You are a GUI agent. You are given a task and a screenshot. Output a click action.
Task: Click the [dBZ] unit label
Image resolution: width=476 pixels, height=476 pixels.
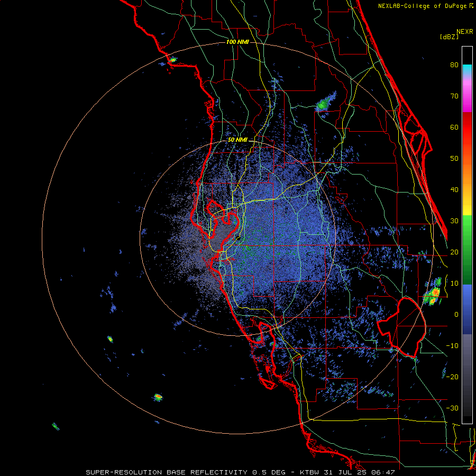tap(449, 37)
